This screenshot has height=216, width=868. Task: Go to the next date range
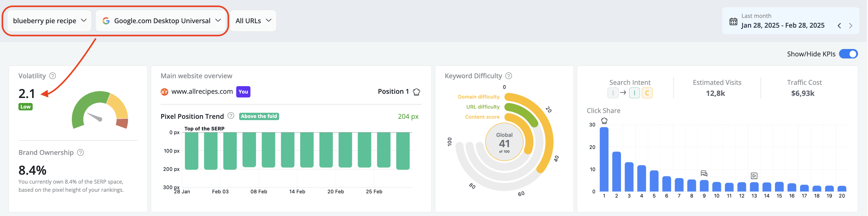tap(851, 26)
